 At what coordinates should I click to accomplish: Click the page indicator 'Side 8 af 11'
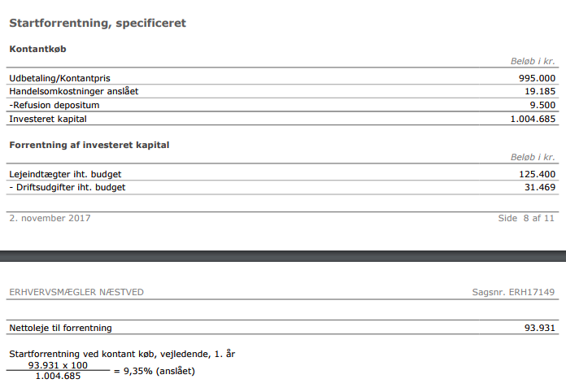pyautogui.click(x=526, y=218)
